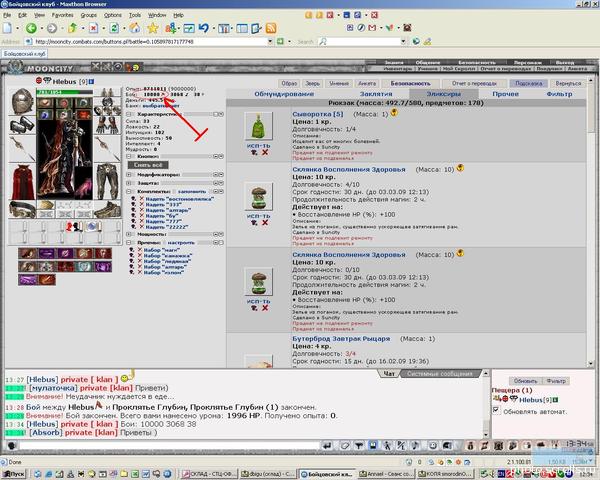Toggle chat sound with the music note icon

[x=416, y=446]
